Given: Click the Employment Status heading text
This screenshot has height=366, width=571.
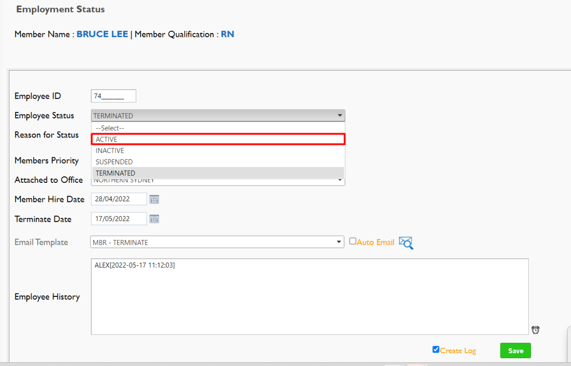Looking at the screenshot, I should click(60, 9).
